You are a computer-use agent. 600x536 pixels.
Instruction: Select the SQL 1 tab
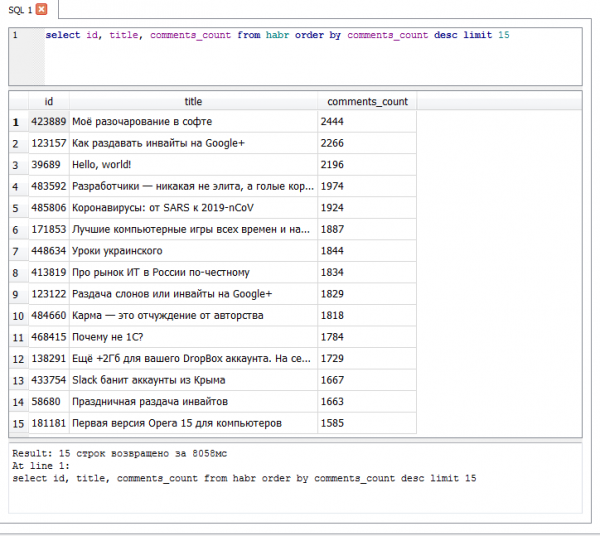tap(20, 10)
